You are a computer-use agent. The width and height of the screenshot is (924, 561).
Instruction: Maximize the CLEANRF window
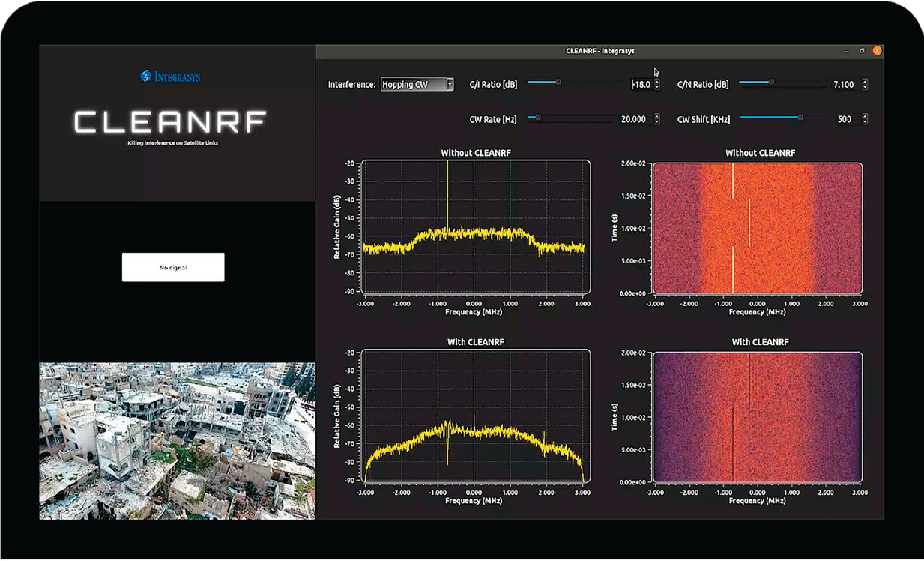[x=862, y=51]
